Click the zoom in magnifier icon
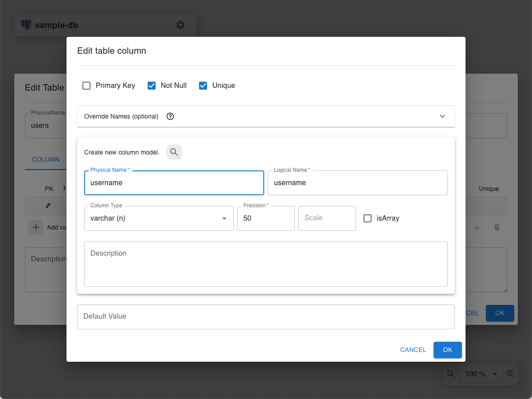The width and height of the screenshot is (532, 399). 511,374
